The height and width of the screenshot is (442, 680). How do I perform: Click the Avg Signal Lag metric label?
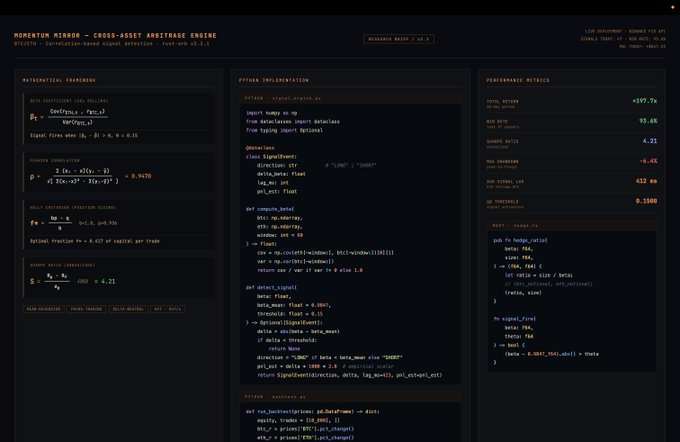coord(505,181)
